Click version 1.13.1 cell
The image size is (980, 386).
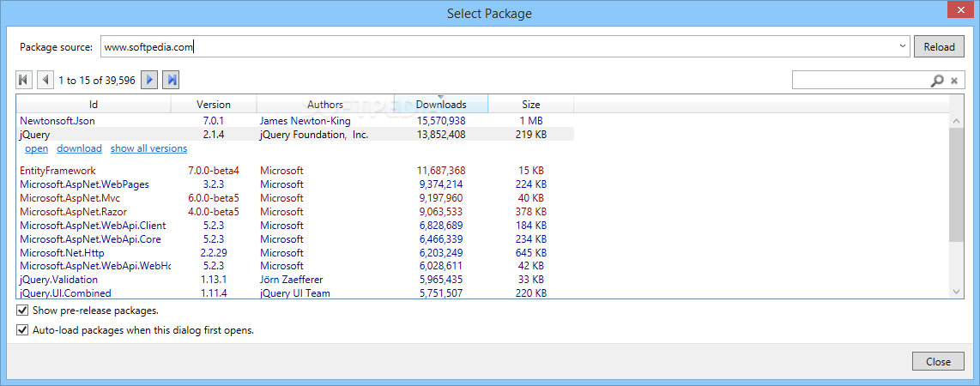click(213, 280)
